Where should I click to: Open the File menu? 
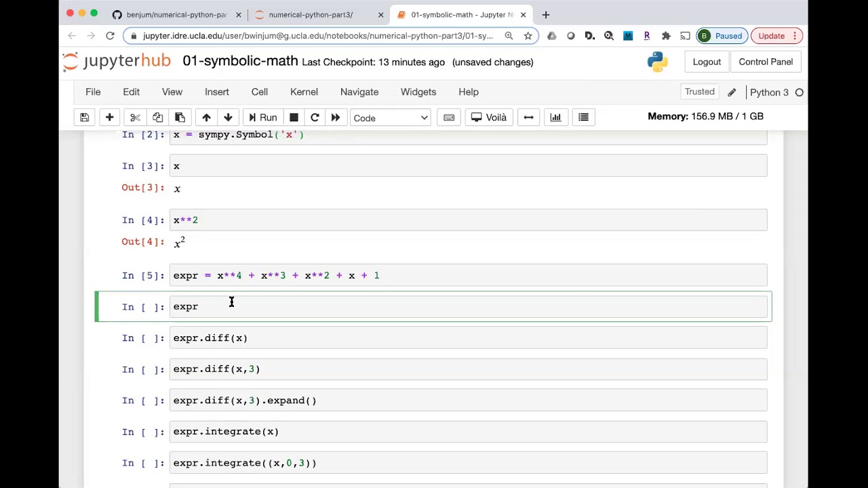point(93,91)
